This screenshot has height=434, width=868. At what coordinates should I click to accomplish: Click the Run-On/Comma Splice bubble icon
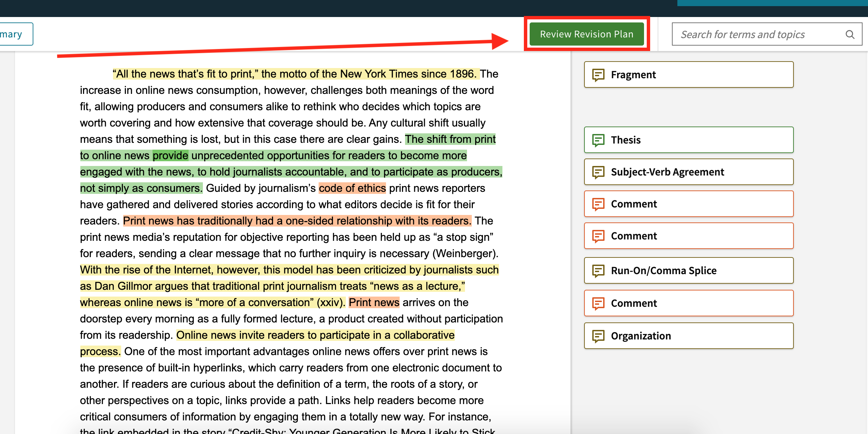(598, 270)
